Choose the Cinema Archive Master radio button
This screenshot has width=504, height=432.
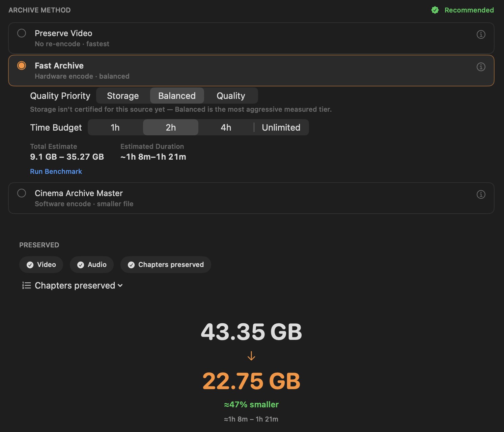point(22,193)
